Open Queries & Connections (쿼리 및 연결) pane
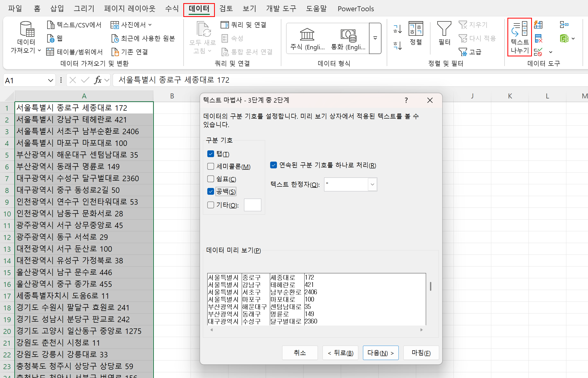588x378 pixels. coord(243,25)
